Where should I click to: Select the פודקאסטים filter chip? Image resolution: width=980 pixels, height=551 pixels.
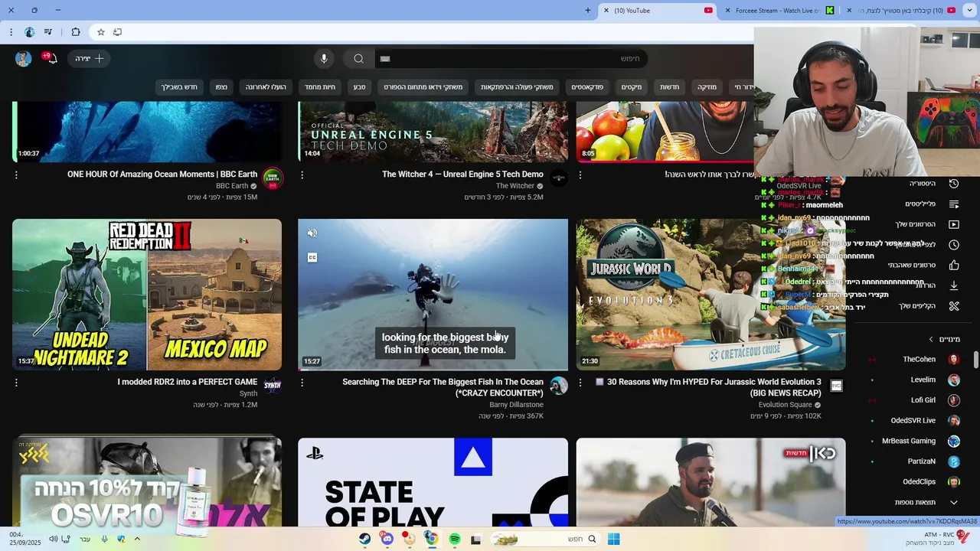(x=587, y=87)
